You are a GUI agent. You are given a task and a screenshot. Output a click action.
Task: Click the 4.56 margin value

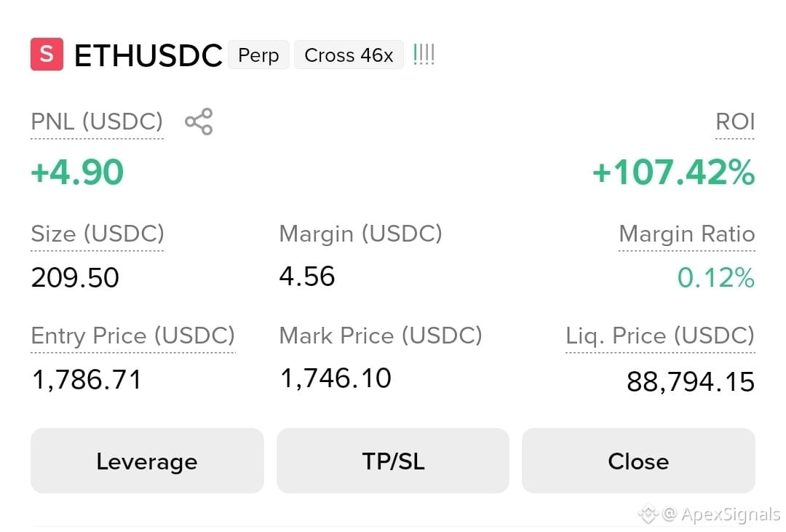click(x=307, y=277)
